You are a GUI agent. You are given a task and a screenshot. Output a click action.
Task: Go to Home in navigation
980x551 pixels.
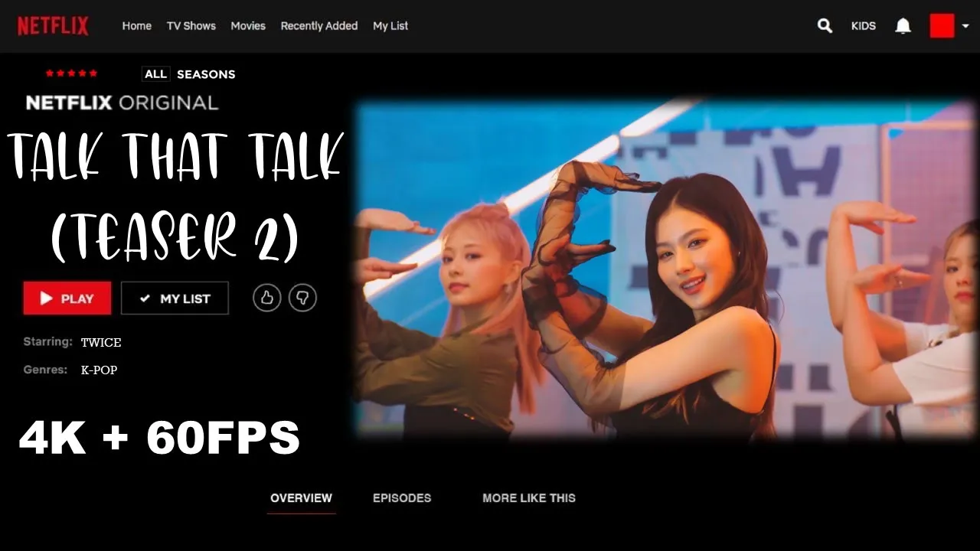137,26
